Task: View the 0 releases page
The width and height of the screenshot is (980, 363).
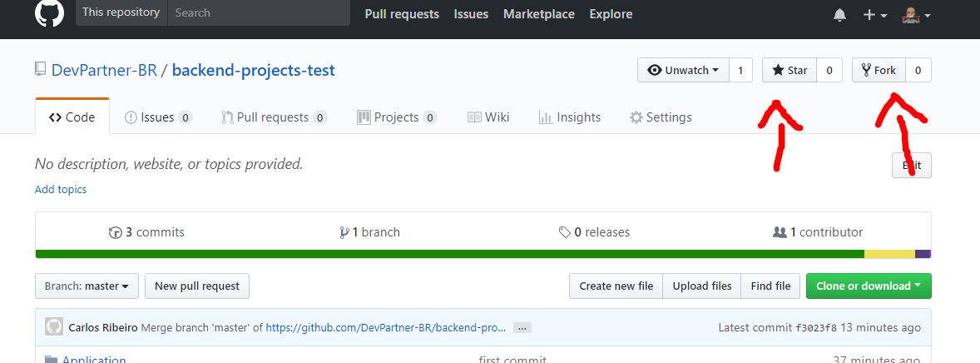Action: pos(594,232)
